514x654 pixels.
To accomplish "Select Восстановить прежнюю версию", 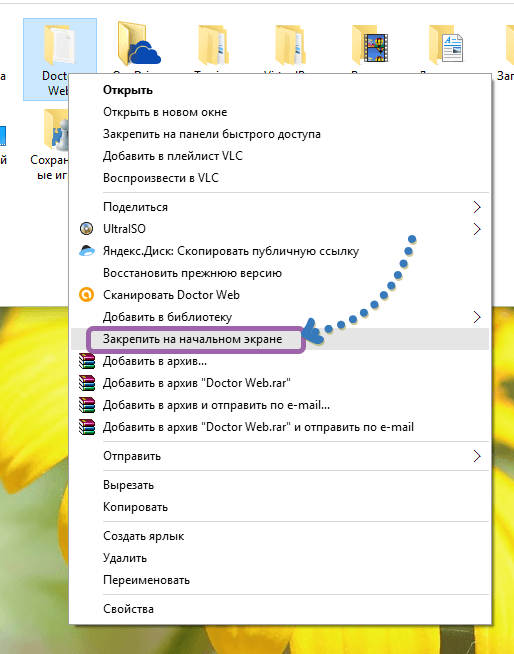I will [x=192, y=273].
